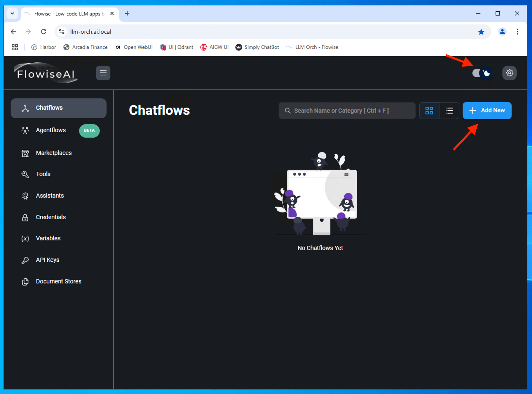
Task: Click the Add New button
Action: 487,110
